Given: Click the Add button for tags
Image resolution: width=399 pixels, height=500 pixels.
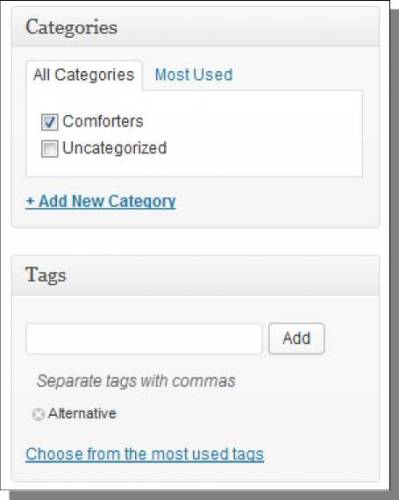Looking at the screenshot, I should tap(296, 338).
